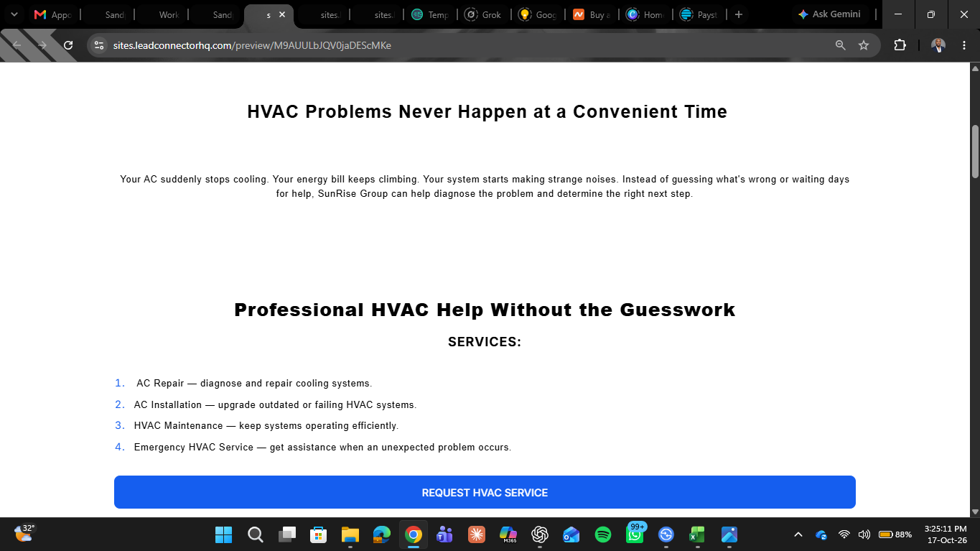Click 'HVAC Maintenance' service list item
The height and width of the screenshot is (551, 980).
pos(266,426)
